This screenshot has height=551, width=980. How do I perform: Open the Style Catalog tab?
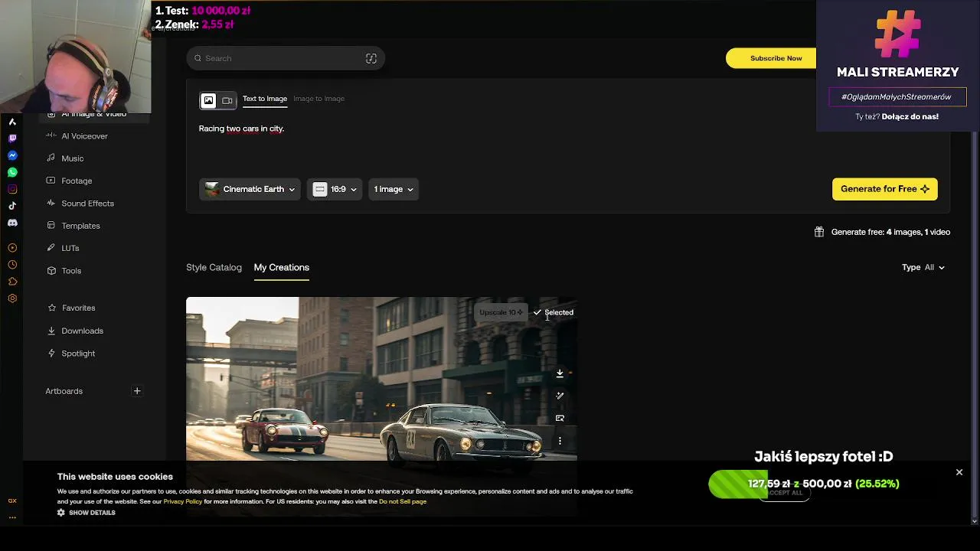[214, 267]
